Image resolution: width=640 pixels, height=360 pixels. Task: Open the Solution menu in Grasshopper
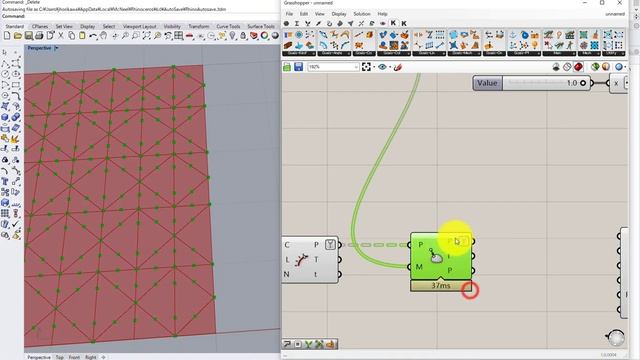(362, 14)
